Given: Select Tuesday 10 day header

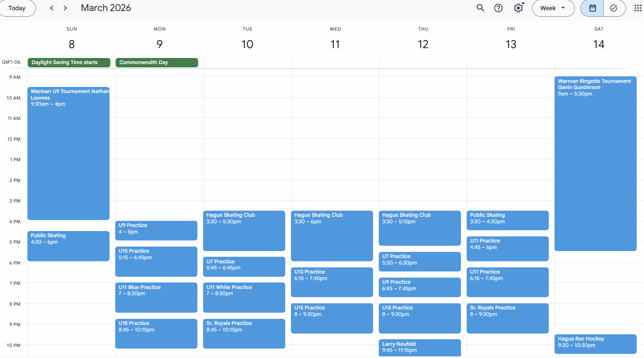Looking at the screenshot, I should click(x=247, y=44).
